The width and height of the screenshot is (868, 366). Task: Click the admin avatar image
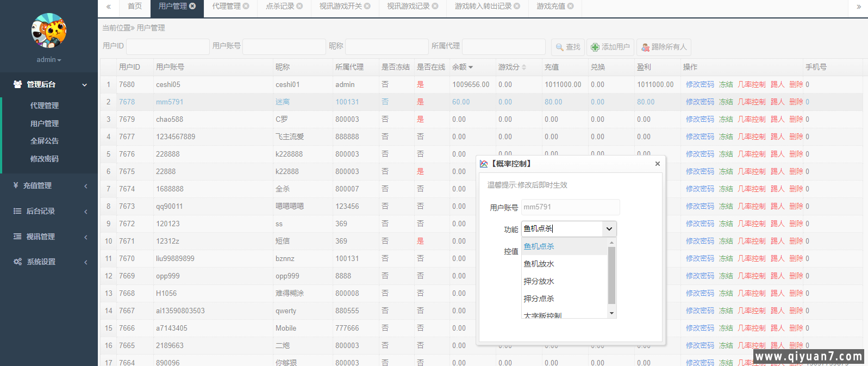tap(48, 31)
